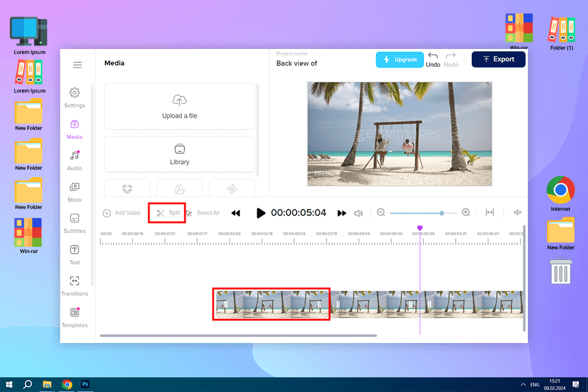Click the ENG language indicator

[x=535, y=385]
